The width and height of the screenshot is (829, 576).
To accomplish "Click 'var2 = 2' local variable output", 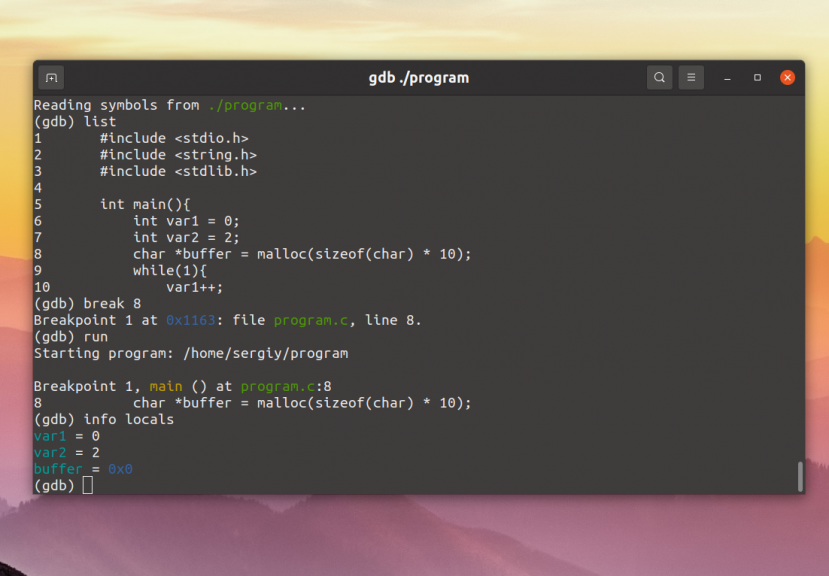I will click(67, 452).
